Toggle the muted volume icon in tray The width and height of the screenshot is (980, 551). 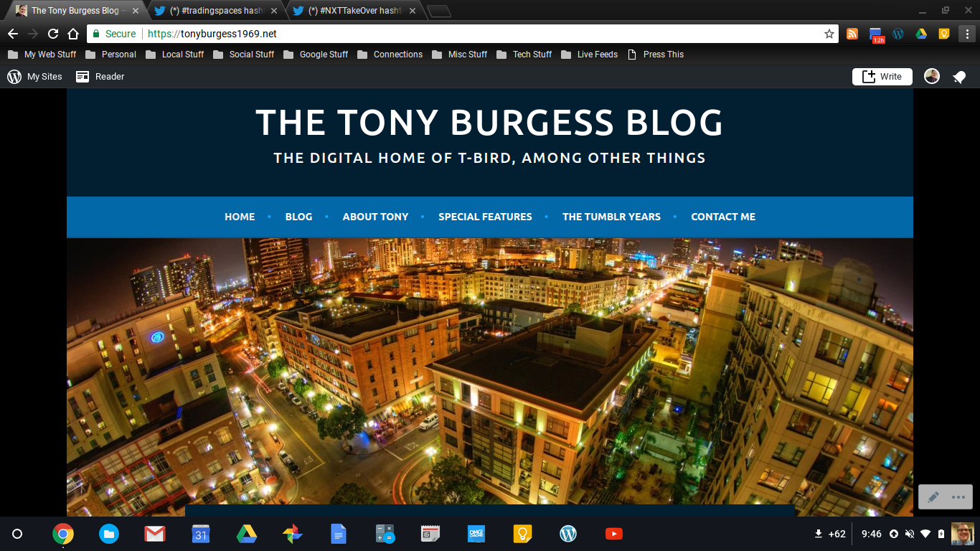click(x=910, y=534)
